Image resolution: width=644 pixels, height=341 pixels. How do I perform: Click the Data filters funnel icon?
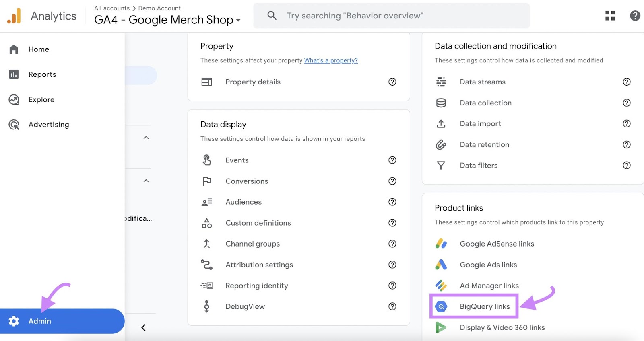pyautogui.click(x=441, y=166)
